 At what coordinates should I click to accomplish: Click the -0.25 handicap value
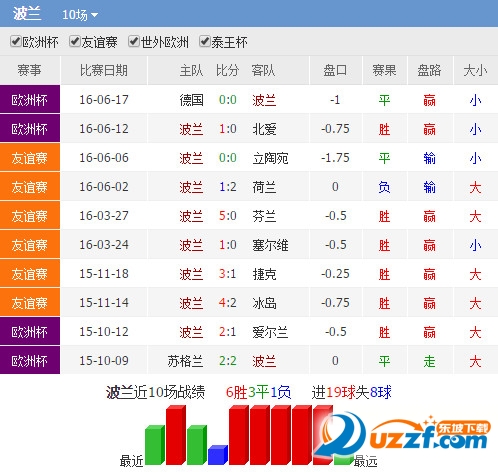point(335,274)
